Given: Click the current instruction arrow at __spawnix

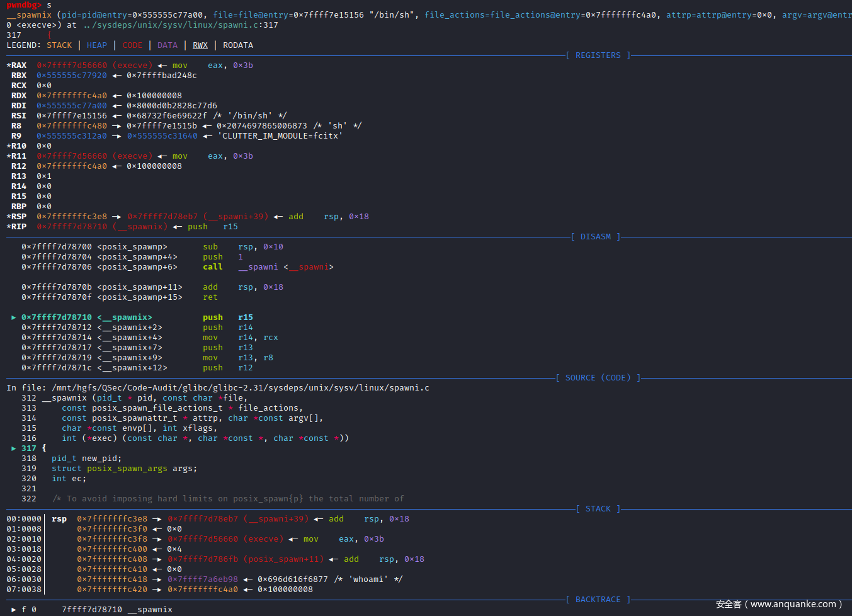Looking at the screenshot, I should pyautogui.click(x=14, y=317).
